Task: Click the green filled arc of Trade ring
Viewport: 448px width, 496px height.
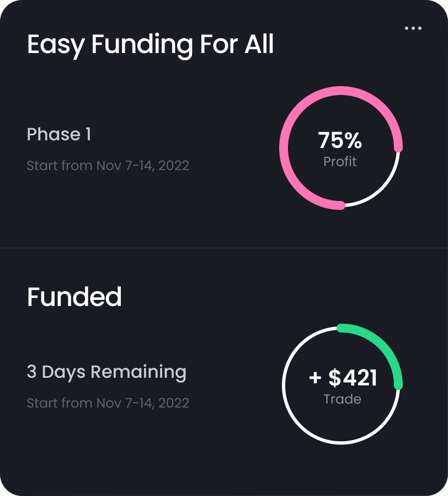Action: [x=381, y=343]
